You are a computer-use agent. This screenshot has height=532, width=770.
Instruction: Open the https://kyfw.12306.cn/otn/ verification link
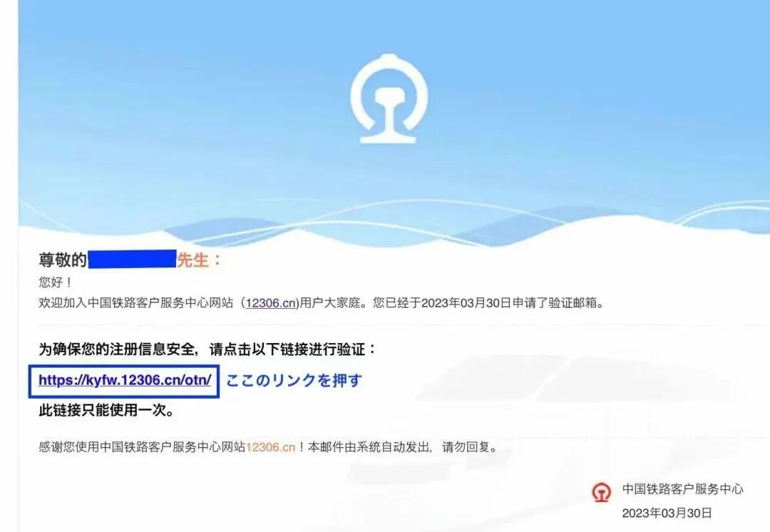click(x=125, y=379)
